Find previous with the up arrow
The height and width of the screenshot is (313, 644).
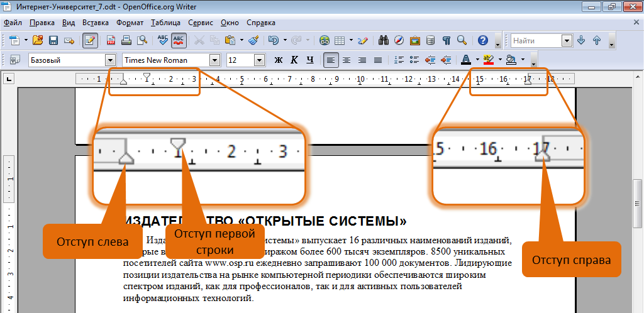[597, 40]
